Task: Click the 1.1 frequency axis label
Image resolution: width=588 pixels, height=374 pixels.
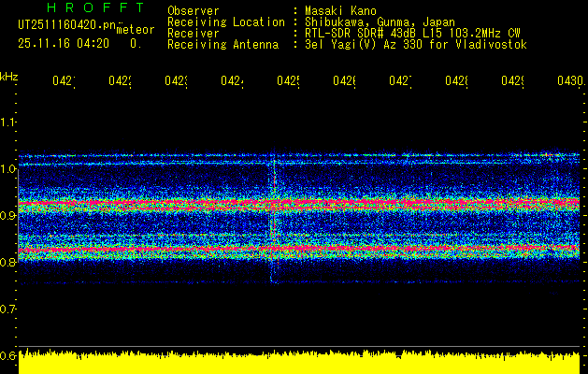Action: click(x=8, y=122)
